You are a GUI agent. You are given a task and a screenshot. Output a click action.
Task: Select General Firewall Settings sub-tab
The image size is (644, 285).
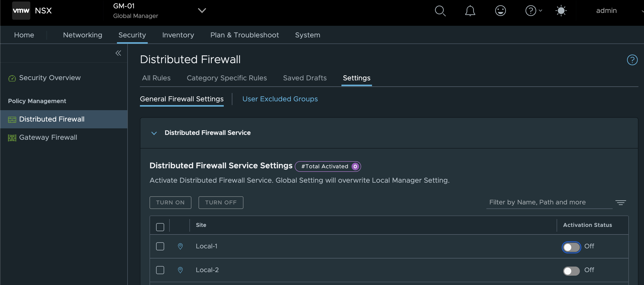point(182,99)
